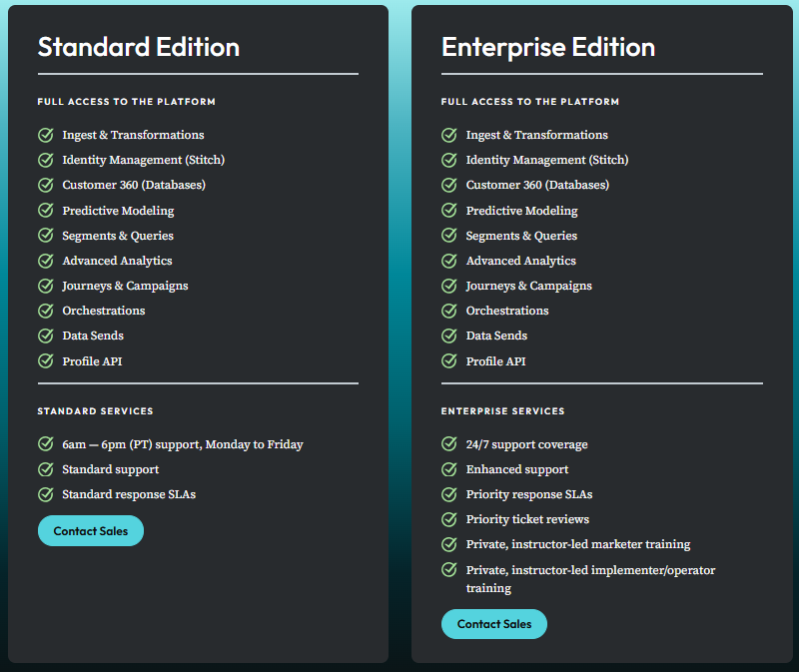Viewport: 799px width, 672px height.
Task: Click check icon next to Enhanced support
Action: [x=449, y=469]
